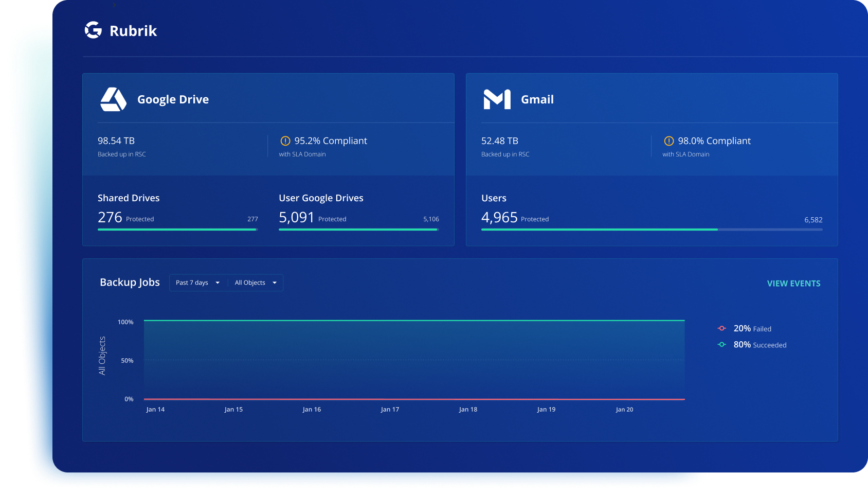Click the arrow next to All Objects

275,283
